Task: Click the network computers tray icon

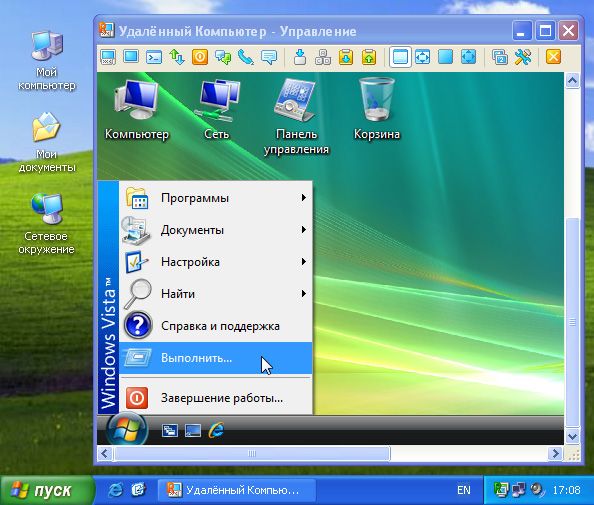Action: [x=518, y=490]
